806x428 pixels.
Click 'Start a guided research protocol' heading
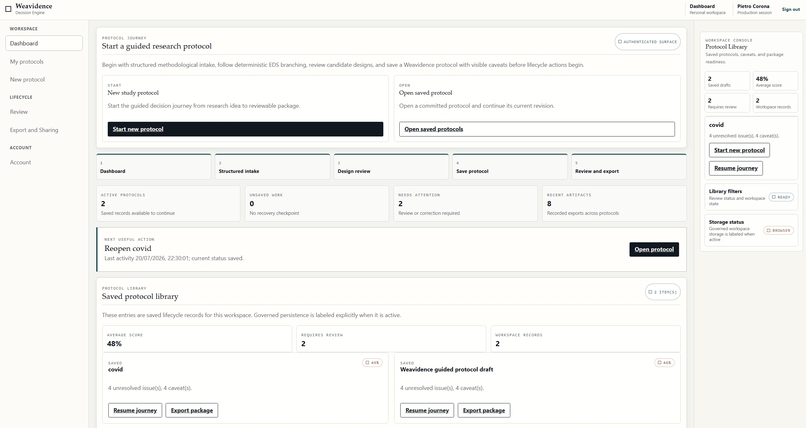(x=157, y=46)
